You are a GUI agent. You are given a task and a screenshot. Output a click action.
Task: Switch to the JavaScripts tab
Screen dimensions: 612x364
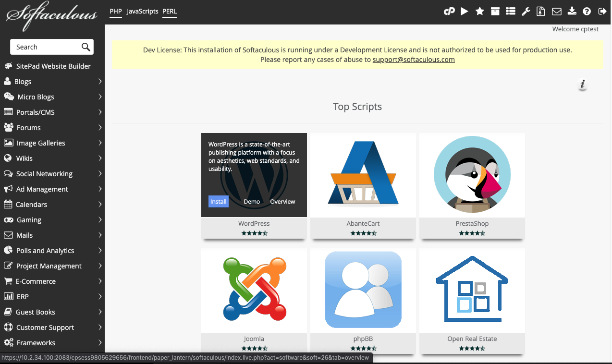[142, 12]
